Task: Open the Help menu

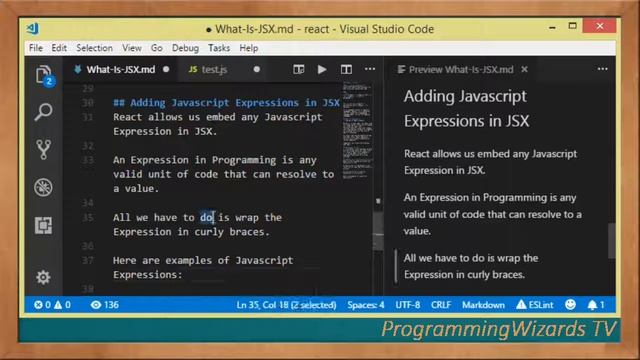Action: click(249, 48)
